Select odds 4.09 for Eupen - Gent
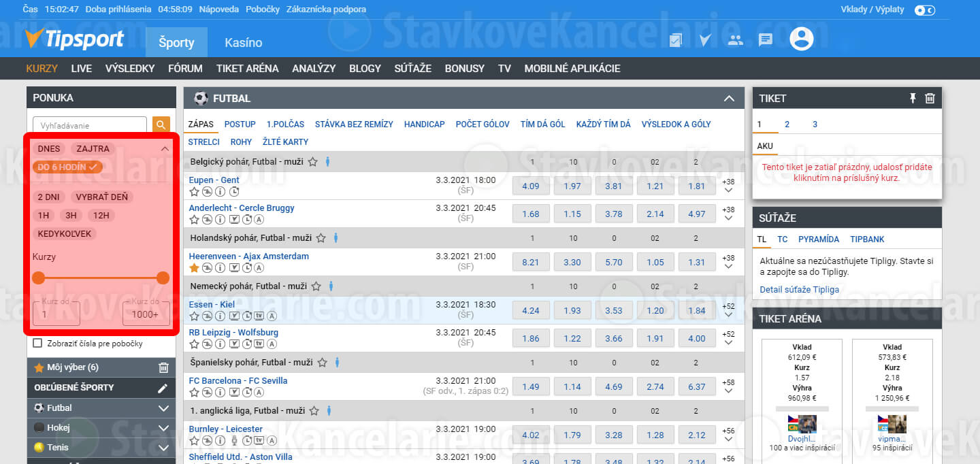 [531, 186]
